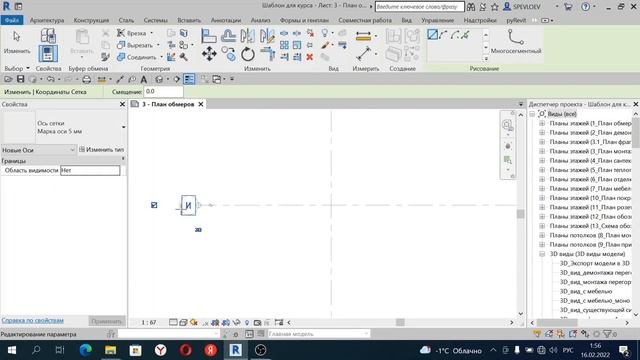
Task: Toggle the Свойства properties palette icon
Action: point(48,54)
